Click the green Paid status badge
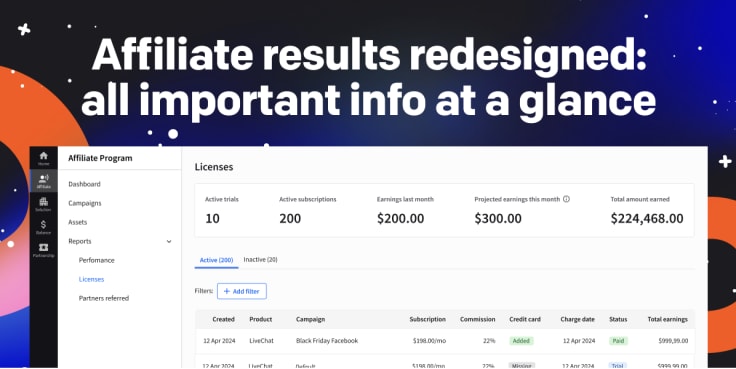Viewport: 736px width, 369px height. coord(618,341)
